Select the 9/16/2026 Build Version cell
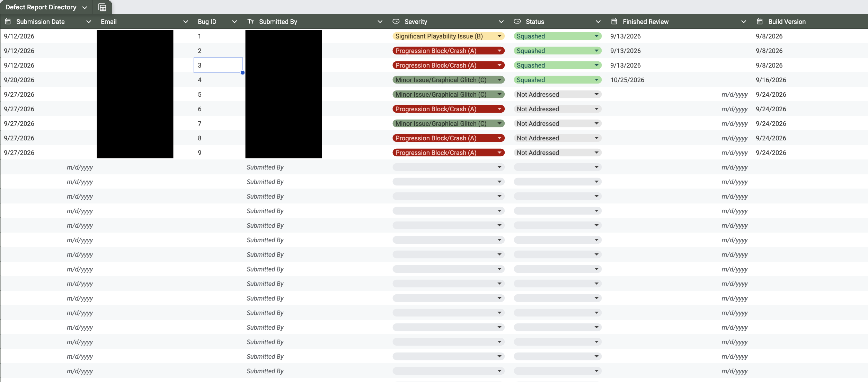Image resolution: width=868 pixels, height=382 pixels. (810, 80)
